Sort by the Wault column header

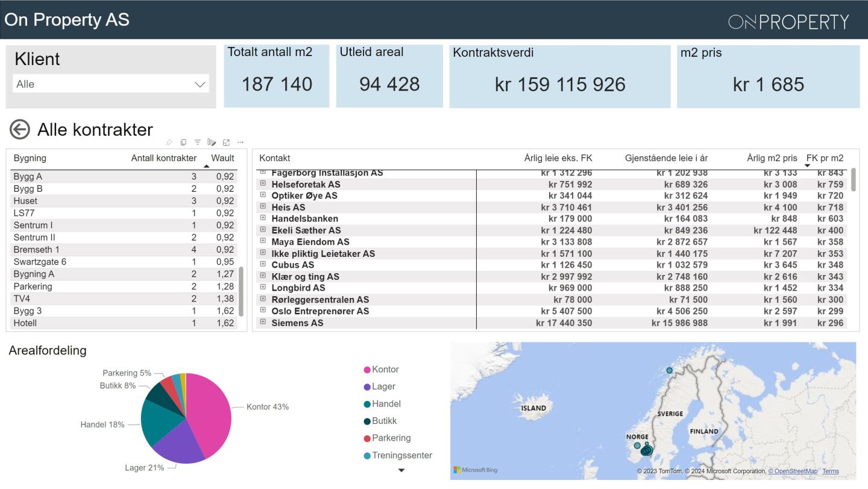point(222,158)
